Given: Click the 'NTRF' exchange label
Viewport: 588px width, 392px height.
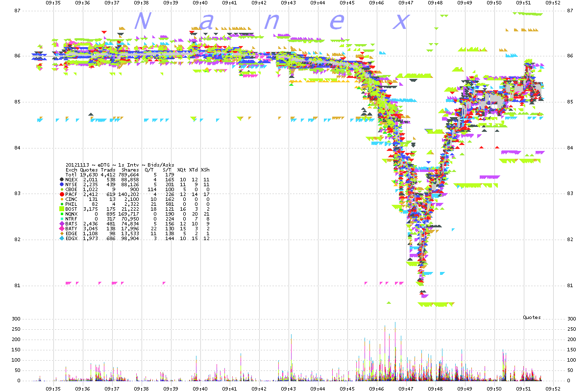Looking at the screenshot, I should [x=72, y=220].
